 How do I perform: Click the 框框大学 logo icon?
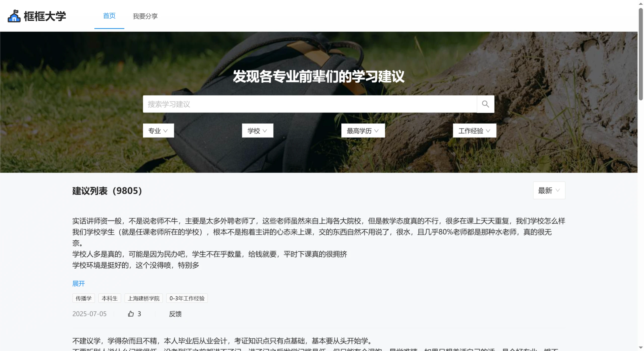pos(14,16)
